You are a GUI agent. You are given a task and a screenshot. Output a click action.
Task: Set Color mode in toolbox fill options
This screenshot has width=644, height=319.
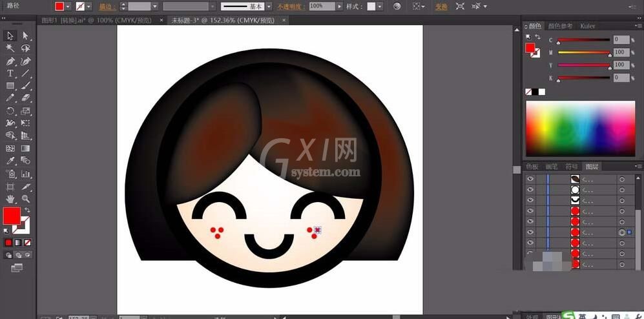coord(8,243)
